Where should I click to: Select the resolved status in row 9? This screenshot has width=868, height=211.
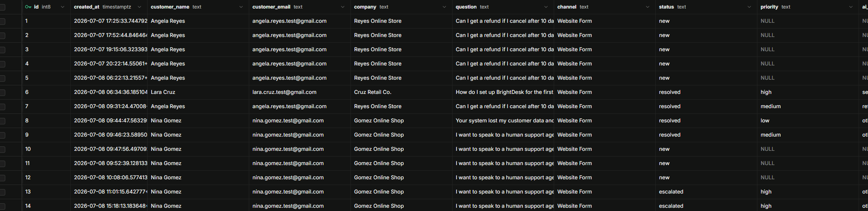click(706, 135)
